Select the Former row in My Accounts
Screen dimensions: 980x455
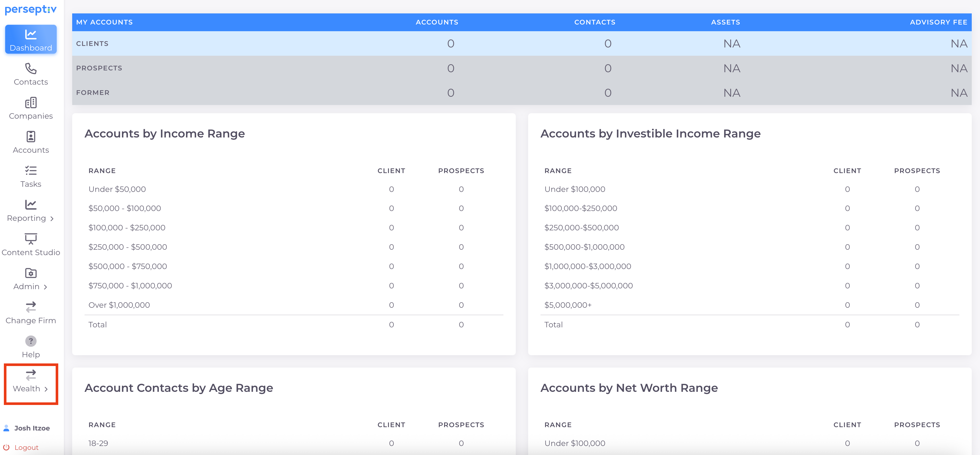click(x=93, y=93)
